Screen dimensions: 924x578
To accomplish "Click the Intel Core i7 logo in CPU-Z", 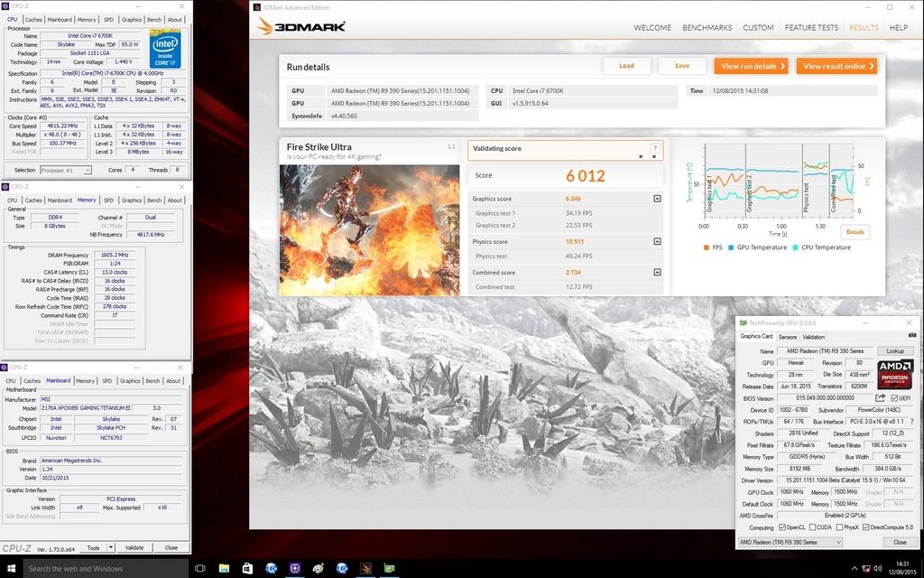I will 165,49.
